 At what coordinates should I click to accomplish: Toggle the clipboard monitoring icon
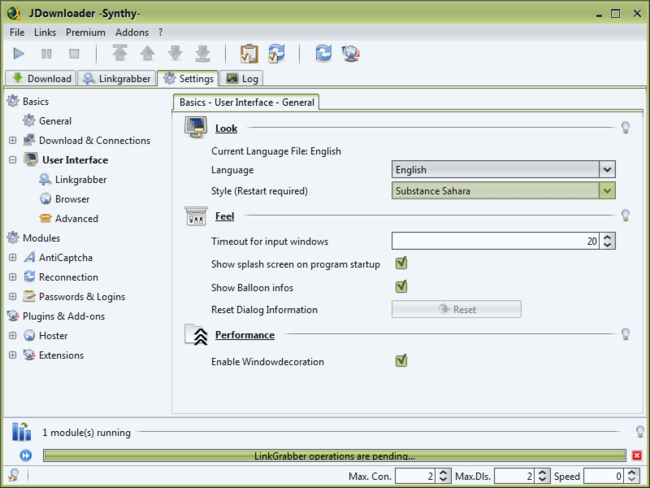tap(249, 53)
